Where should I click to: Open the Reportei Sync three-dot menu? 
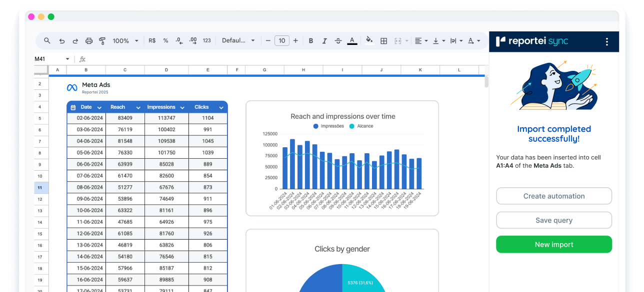[x=607, y=42]
